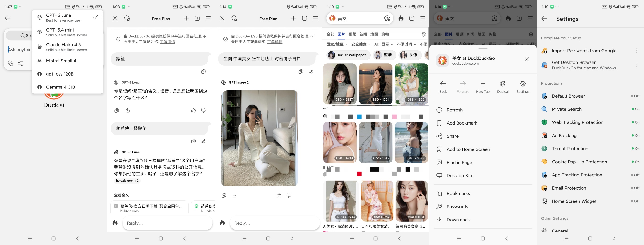This screenshot has height=245, width=644.
Task: Tap the Reply field in the 黯笙 chat
Action: (167, 223)
